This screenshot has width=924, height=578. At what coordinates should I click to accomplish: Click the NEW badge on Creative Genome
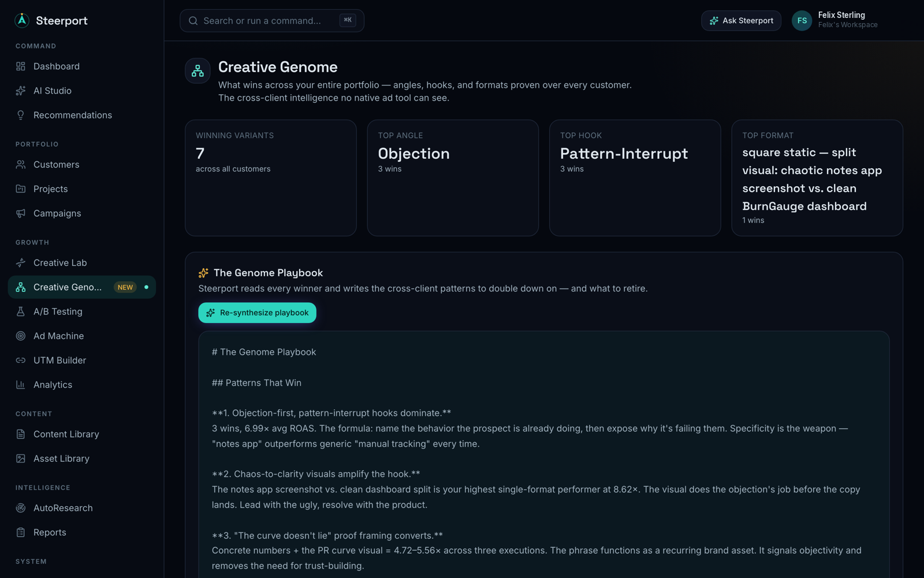[x=125, y=287]
